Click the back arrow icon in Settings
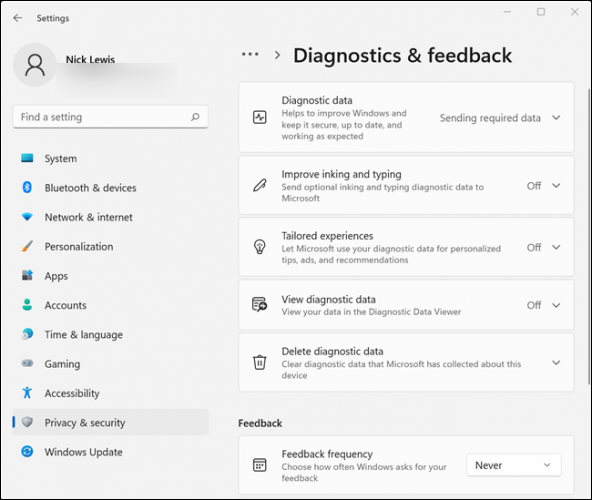 [x=18, y=18]
